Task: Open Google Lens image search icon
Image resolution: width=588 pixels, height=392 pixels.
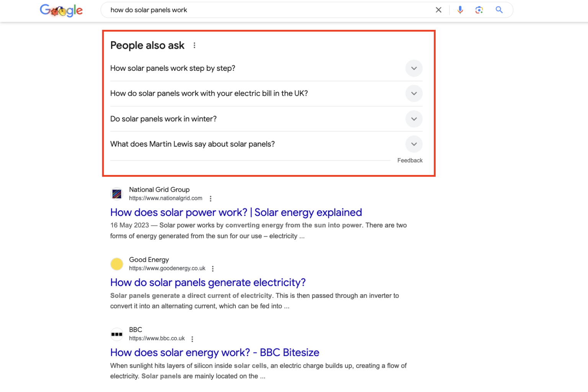Action: point(479,10)
